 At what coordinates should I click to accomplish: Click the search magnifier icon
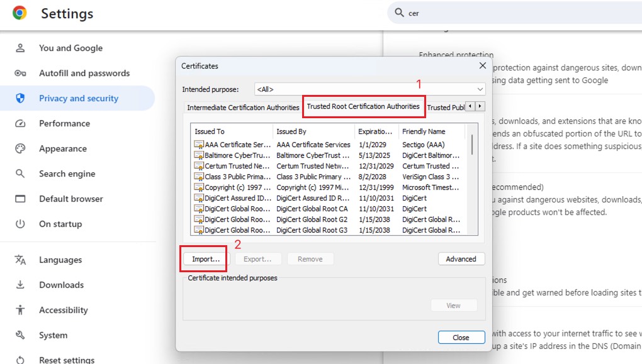[399, 13]
